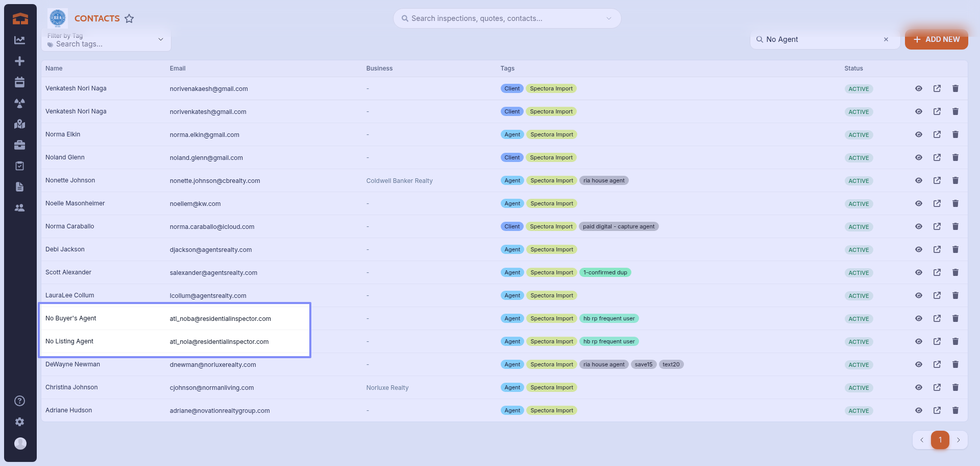Open the help question mark icon
The height and width of the screenshot is (466, 980).
click(20, 401)
